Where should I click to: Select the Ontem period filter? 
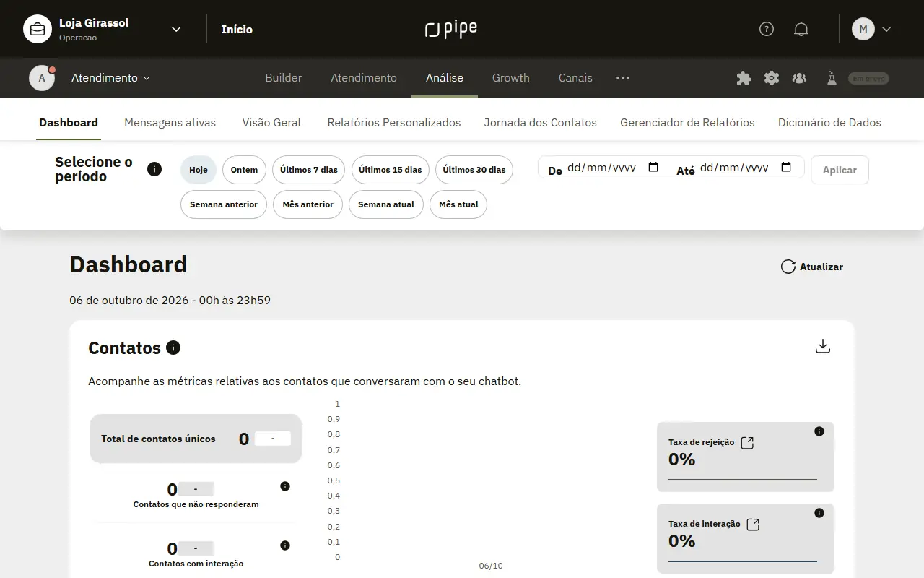(244, 170)
